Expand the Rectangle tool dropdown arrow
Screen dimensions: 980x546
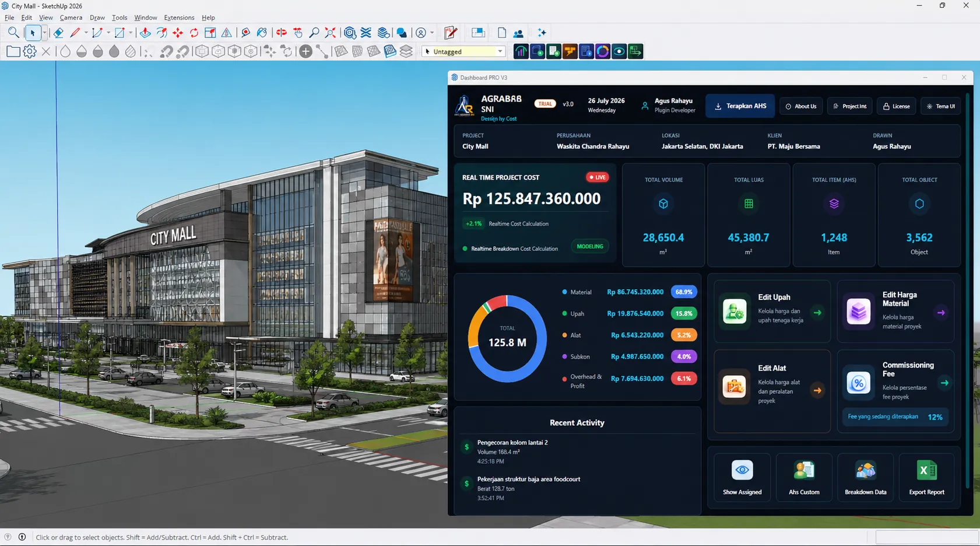[x=131, y=33]
